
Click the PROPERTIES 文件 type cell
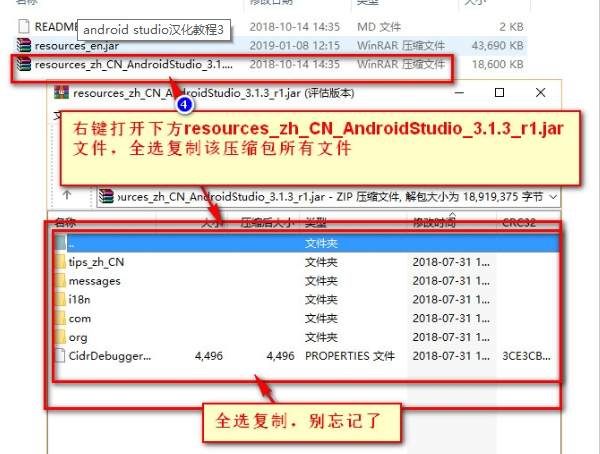click(349, 356)
